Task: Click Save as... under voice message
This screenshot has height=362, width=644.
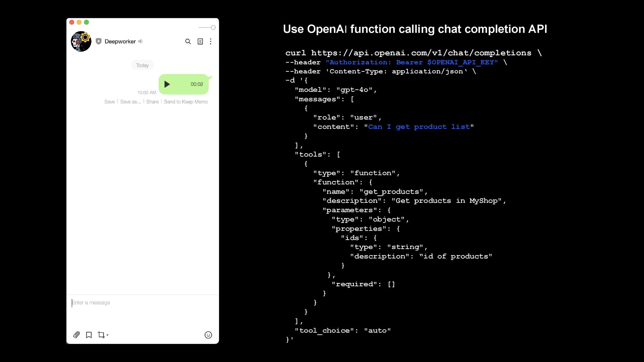Action: [130, 102]
